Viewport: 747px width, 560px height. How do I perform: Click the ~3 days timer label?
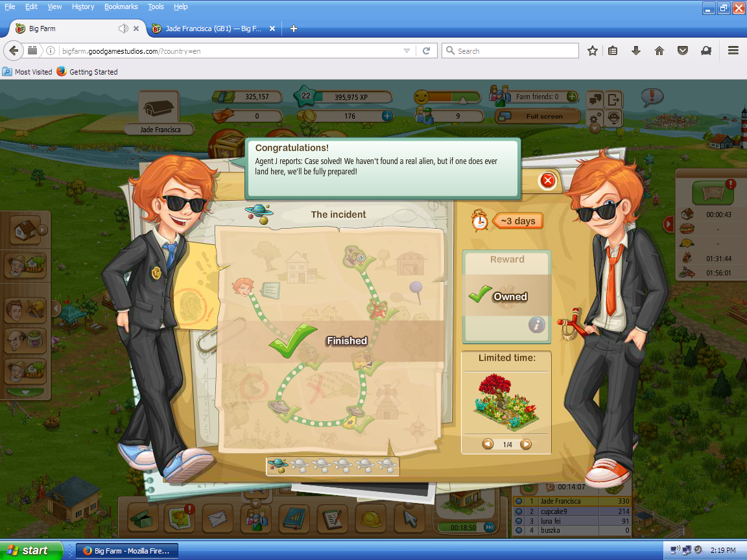coord(517,221)
